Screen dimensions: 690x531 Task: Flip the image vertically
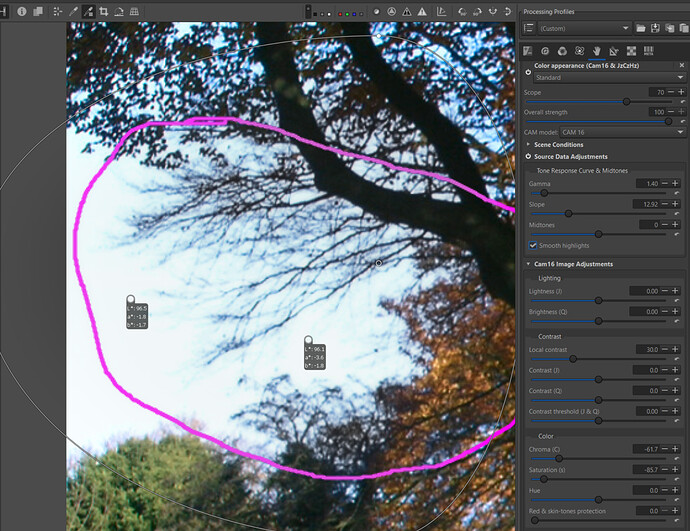pyautogui.click(x=507, y=11)
